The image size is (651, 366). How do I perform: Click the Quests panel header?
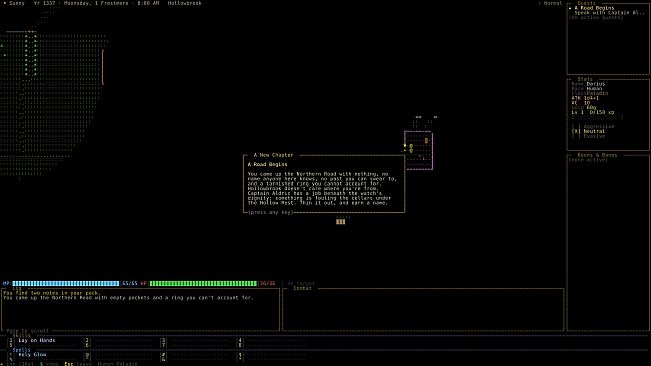click(x=587, y=3)
